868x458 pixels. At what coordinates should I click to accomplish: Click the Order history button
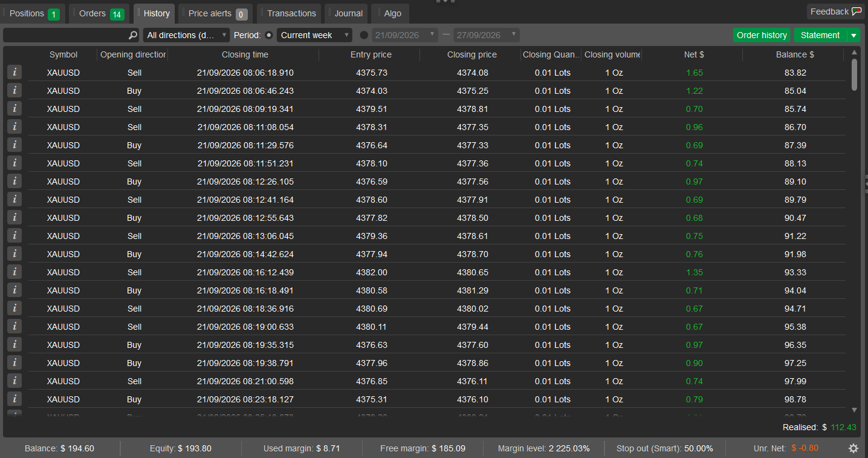coord(762,35)
